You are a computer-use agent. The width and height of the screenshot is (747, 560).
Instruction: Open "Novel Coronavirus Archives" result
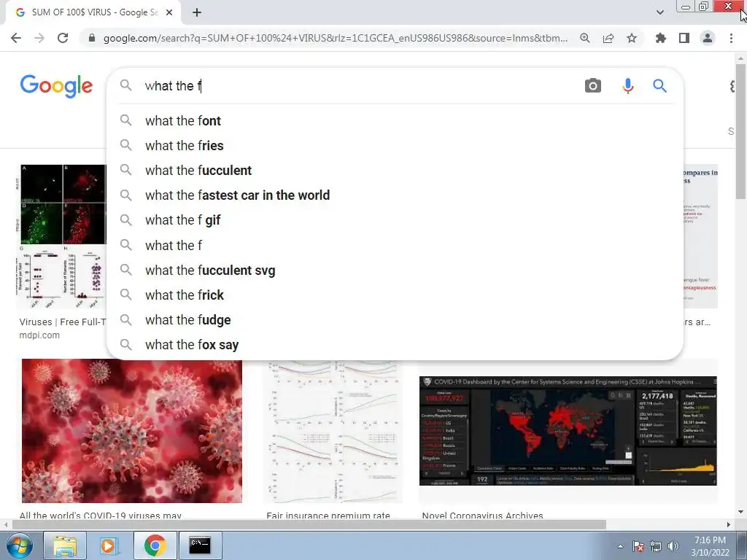coord(482,516)
